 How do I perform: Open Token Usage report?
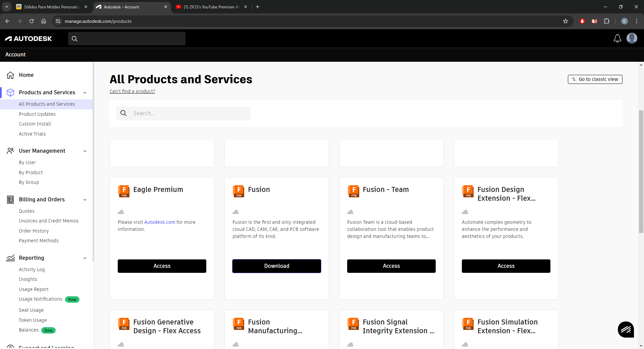click(x=33, y=320)
